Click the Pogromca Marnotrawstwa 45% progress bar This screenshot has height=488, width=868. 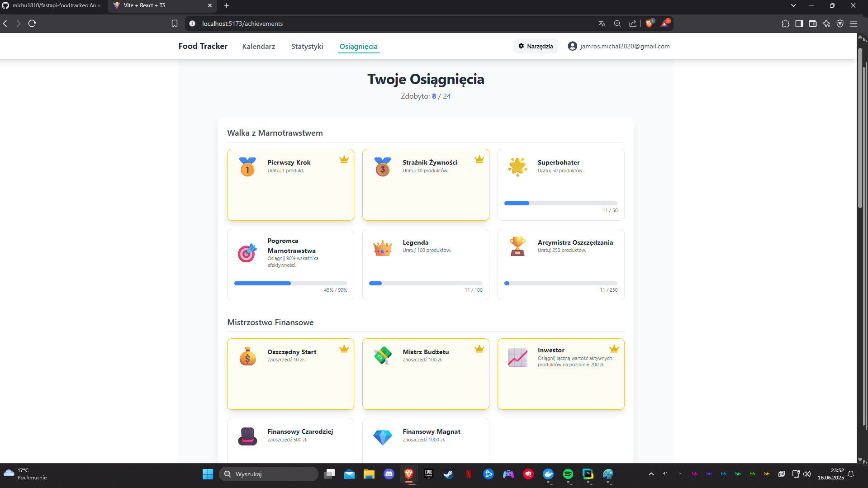pos(290,283)
